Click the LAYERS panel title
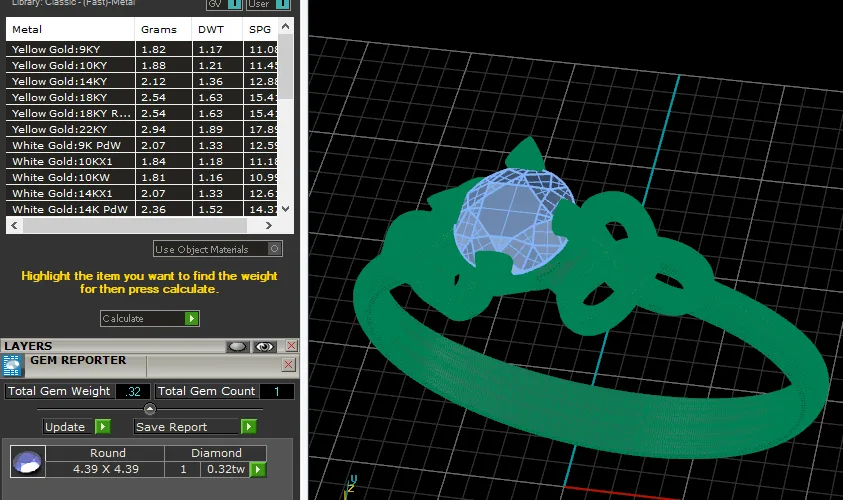This screenshot has height=500, width=843. [28, 346]
